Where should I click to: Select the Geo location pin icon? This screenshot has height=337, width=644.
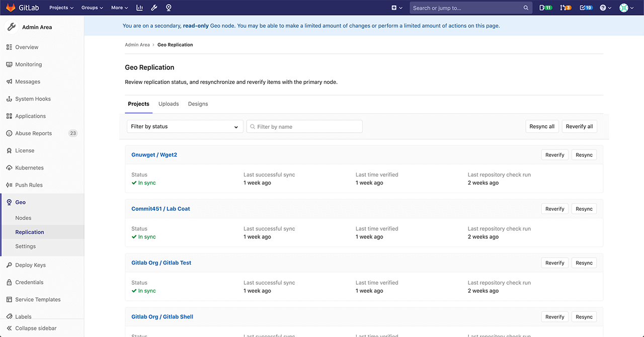click(x=169, y=8)
